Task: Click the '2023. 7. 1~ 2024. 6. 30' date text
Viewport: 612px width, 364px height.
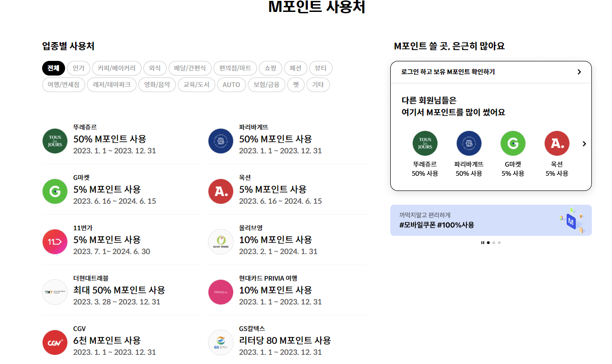Action: (112, 251)
